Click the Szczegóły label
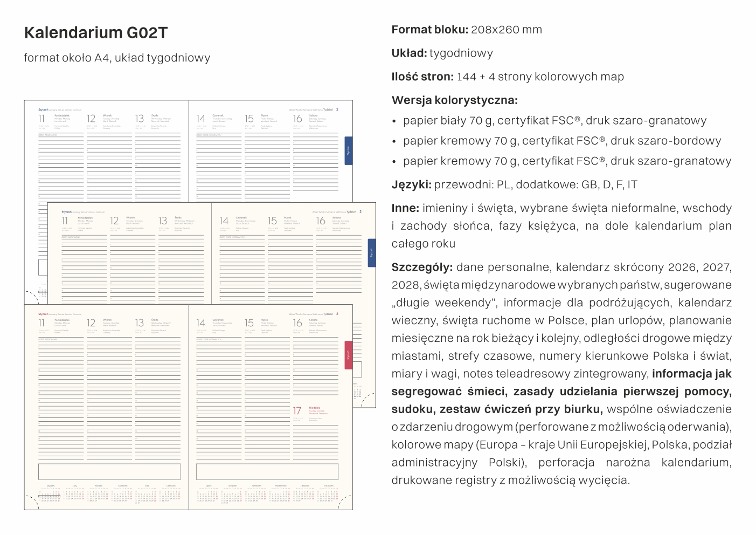 tap(422, 267)
